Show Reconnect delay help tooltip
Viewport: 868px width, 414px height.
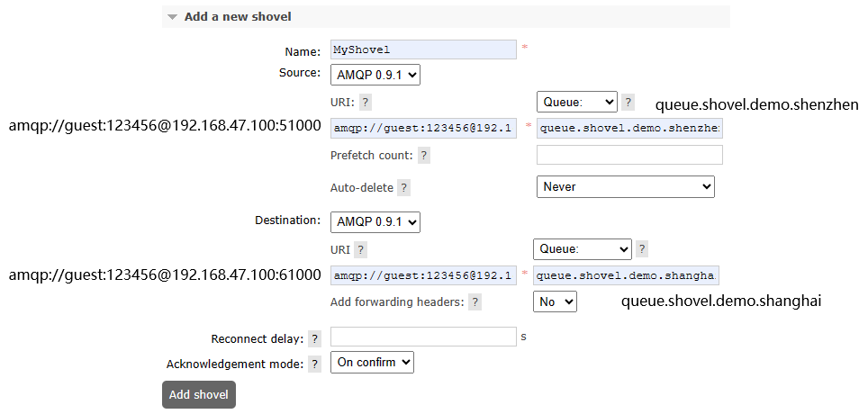pyautogui.click(x=314, y=339)
